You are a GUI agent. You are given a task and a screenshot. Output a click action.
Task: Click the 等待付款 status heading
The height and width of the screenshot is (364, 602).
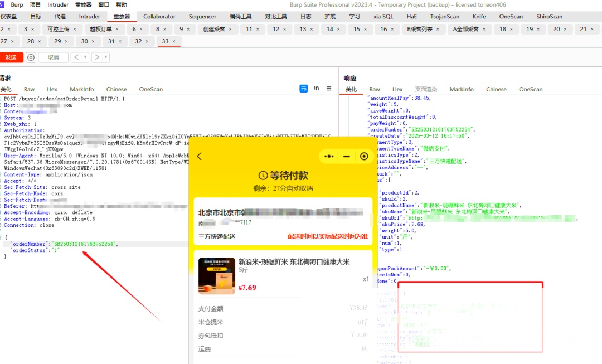tap(283, 176)
